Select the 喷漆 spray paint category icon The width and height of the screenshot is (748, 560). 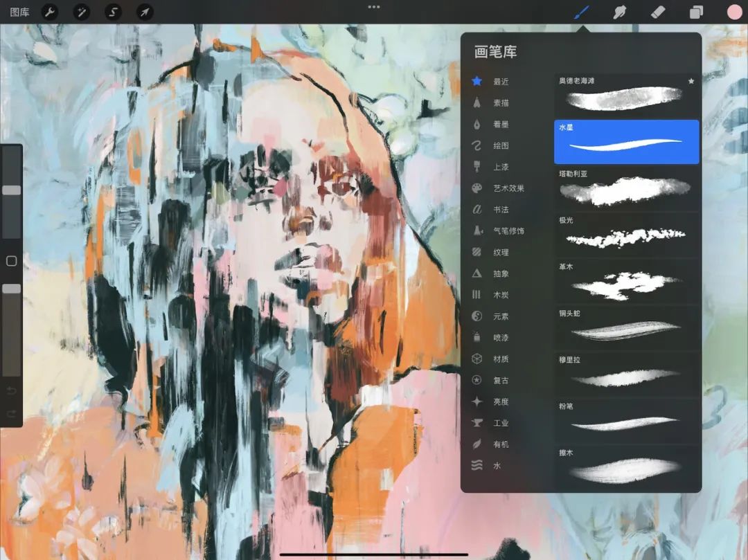pyautogui.click(x=477, y=337)
